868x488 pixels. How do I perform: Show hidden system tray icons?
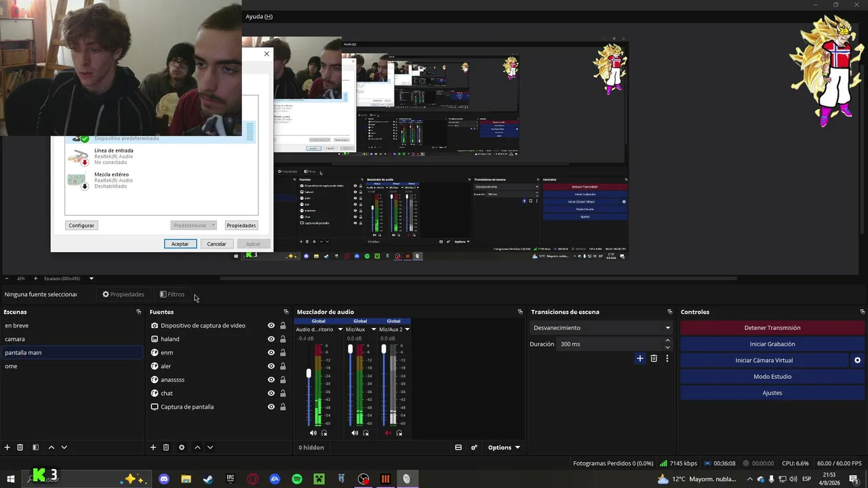(749, 479)
